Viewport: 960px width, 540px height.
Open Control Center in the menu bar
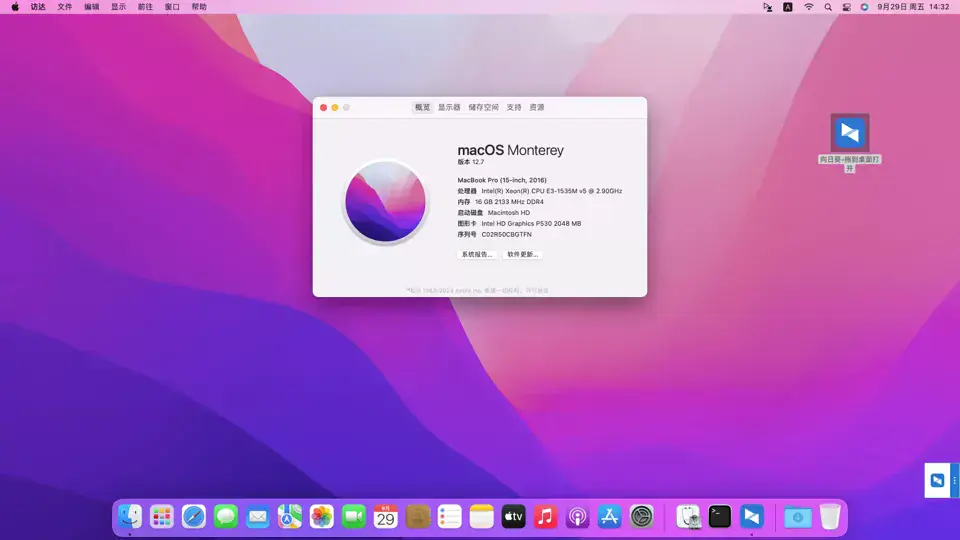click(x=846, y=7)
